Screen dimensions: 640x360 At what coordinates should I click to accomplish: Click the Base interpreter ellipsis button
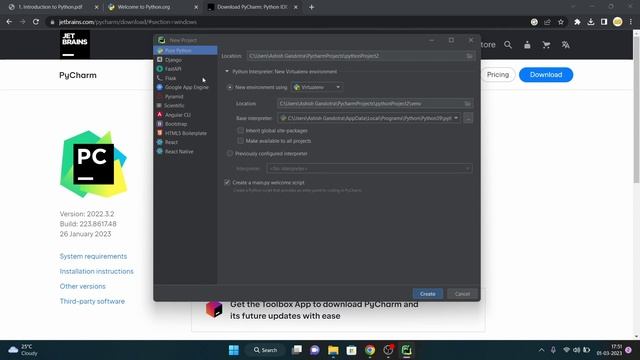468,118
